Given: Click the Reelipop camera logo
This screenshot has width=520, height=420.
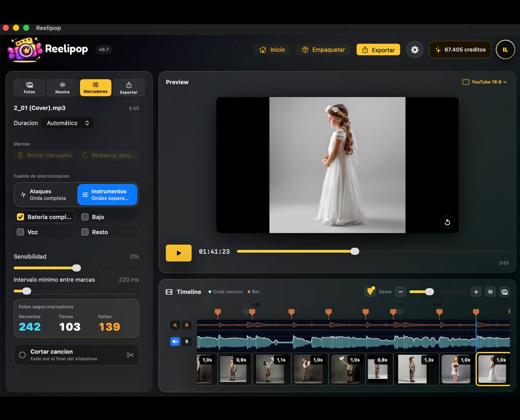Looking at the screenshot, I should [25, 49].
